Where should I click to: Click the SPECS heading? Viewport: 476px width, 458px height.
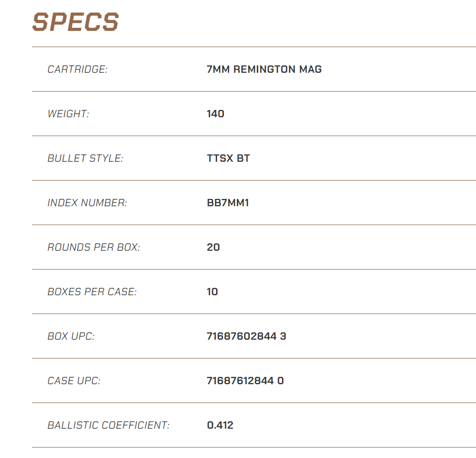click(x=76, y=22)
